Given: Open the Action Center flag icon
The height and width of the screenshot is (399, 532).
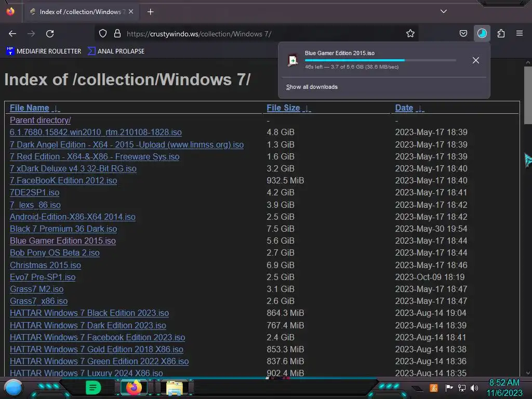Looking at the screenshot, I should 449,388.
